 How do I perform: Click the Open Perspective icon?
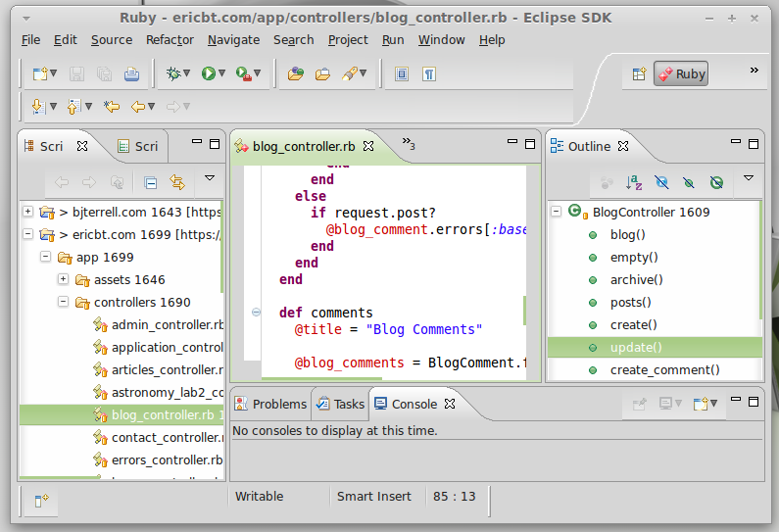tap(638, 73)
